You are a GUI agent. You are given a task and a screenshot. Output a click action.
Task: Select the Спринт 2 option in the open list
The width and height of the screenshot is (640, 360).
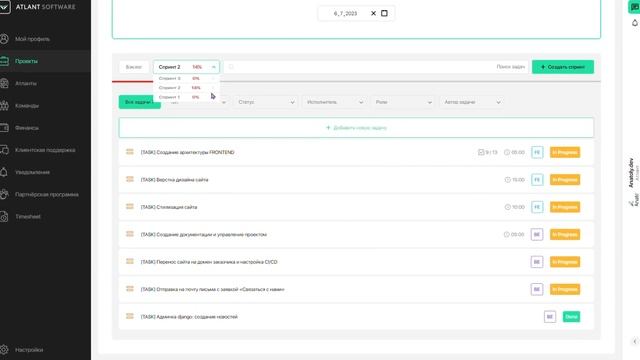click(x=186, y=88)
